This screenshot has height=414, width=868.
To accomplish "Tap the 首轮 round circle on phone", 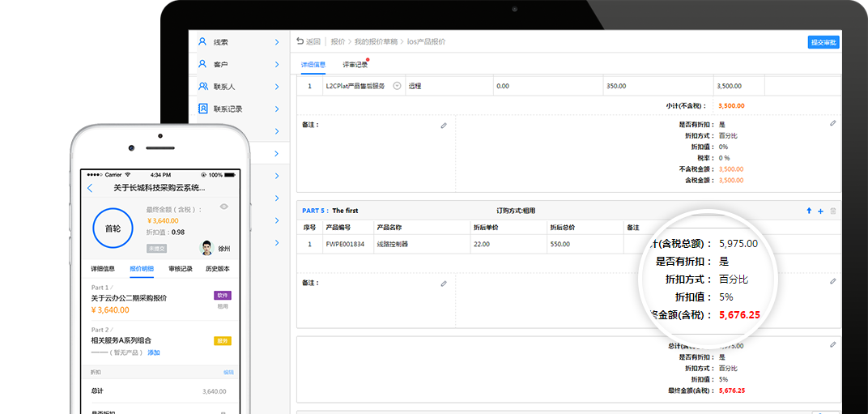I will (x=113, y=228).
